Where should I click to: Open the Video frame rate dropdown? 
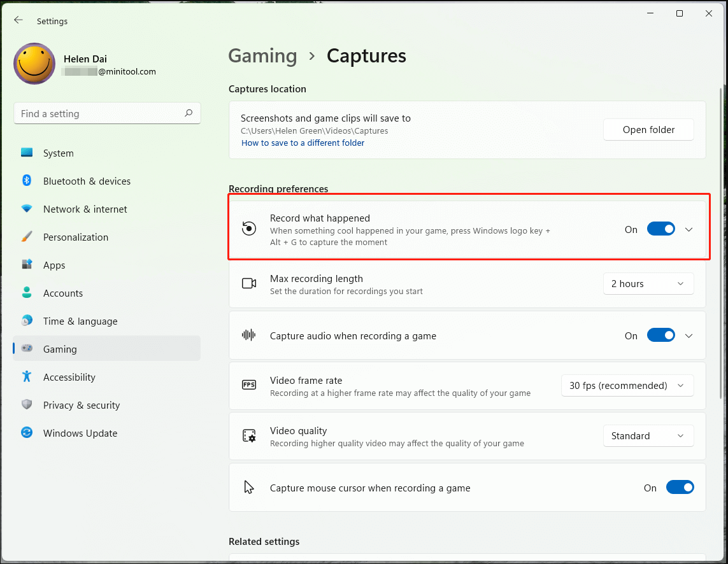627,385
